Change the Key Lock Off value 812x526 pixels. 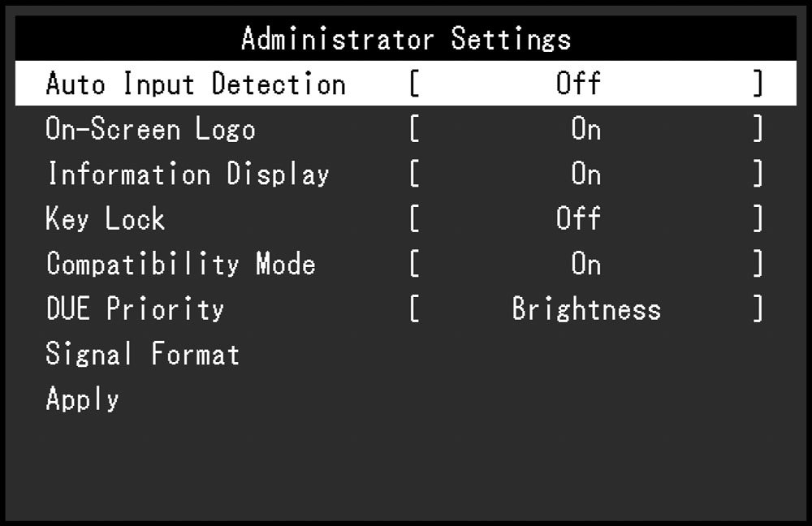coord(578,218)
